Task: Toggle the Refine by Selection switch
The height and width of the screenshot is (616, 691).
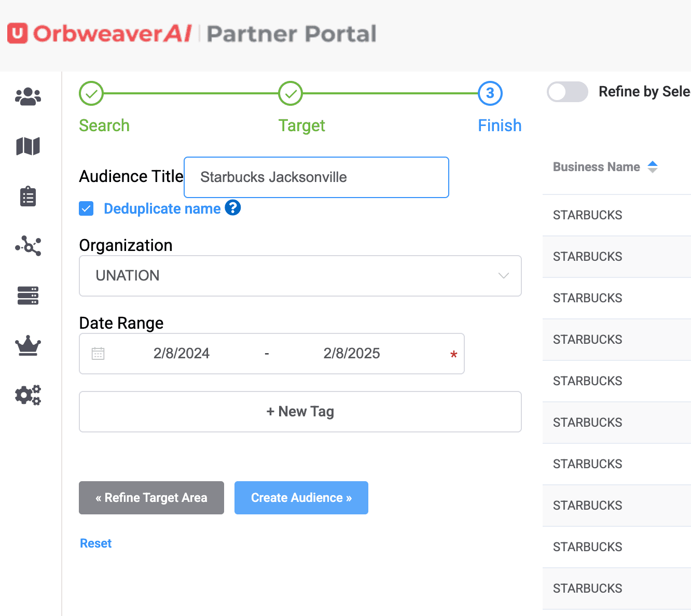Action: pos(568,92)
